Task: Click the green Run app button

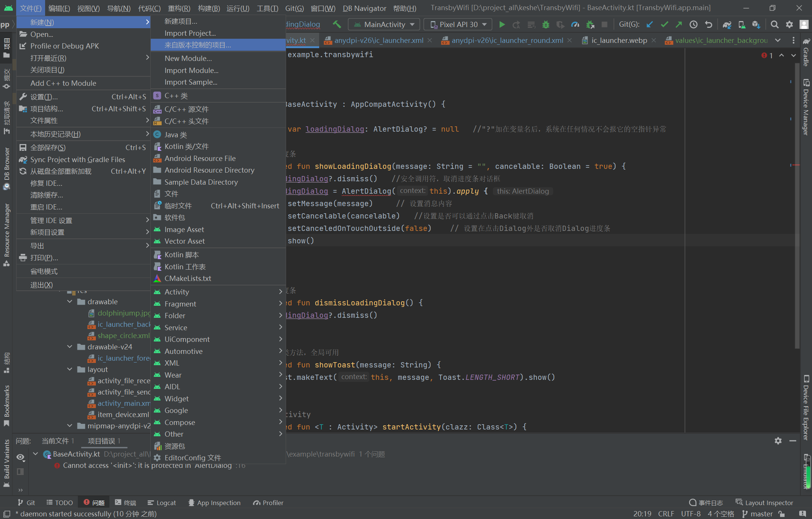Action: click(502, 24)
